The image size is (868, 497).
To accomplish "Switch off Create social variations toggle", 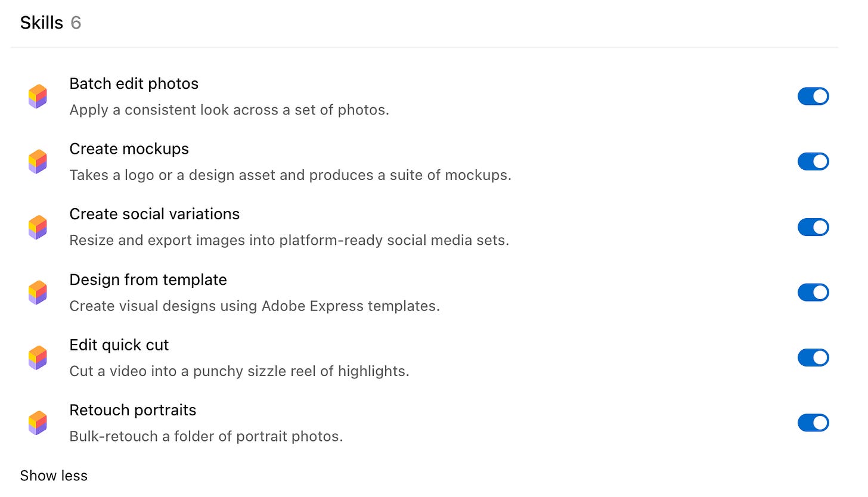I will pyautogui.click(x=813, y=227).
